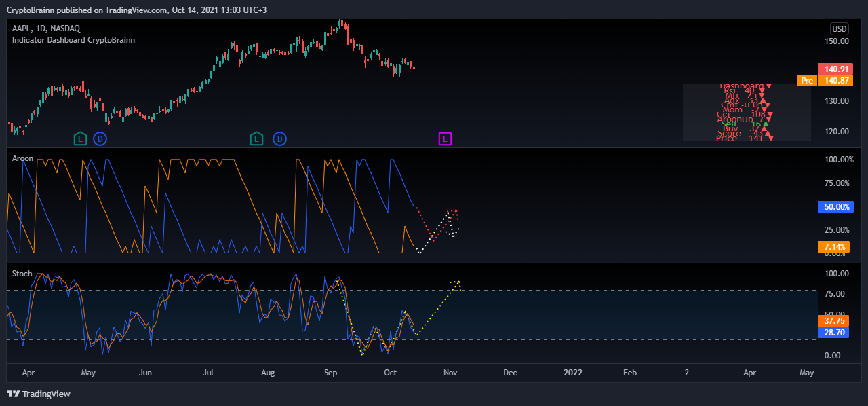This screenshot has width=868, height=406.
Task: Click the blue dividend D marker in early August
Action: (279, 139)
